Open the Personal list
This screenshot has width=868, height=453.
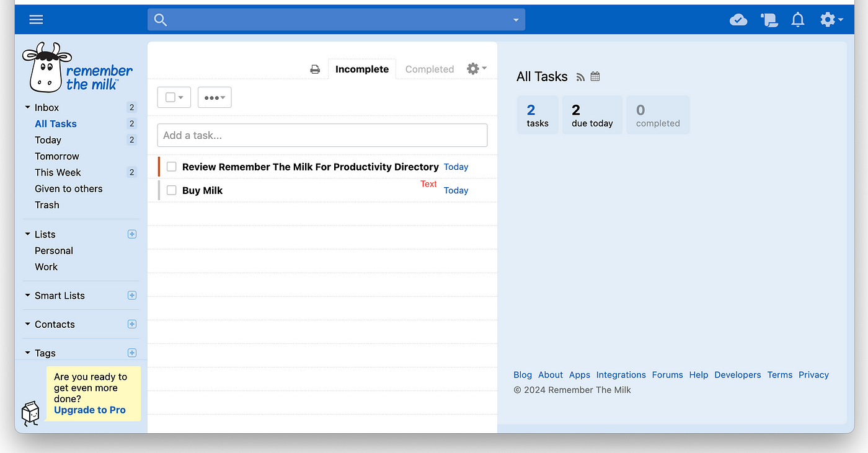coord(54,250)
